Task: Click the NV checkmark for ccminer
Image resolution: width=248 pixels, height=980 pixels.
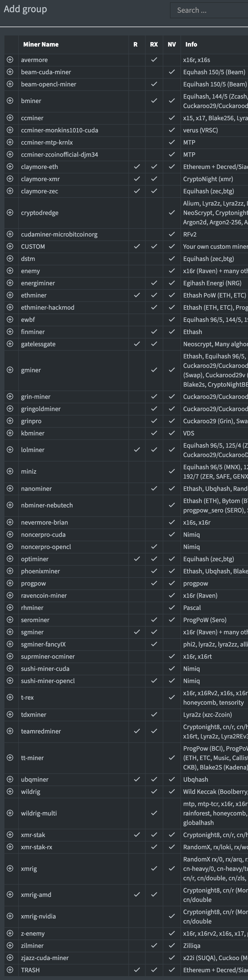Action: [x=172, y=118]
